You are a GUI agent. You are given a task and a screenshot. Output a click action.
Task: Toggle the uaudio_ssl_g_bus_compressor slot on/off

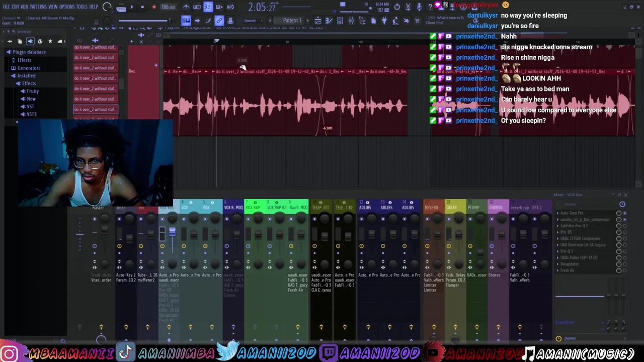pyautogui.click(x=625, y=220)
